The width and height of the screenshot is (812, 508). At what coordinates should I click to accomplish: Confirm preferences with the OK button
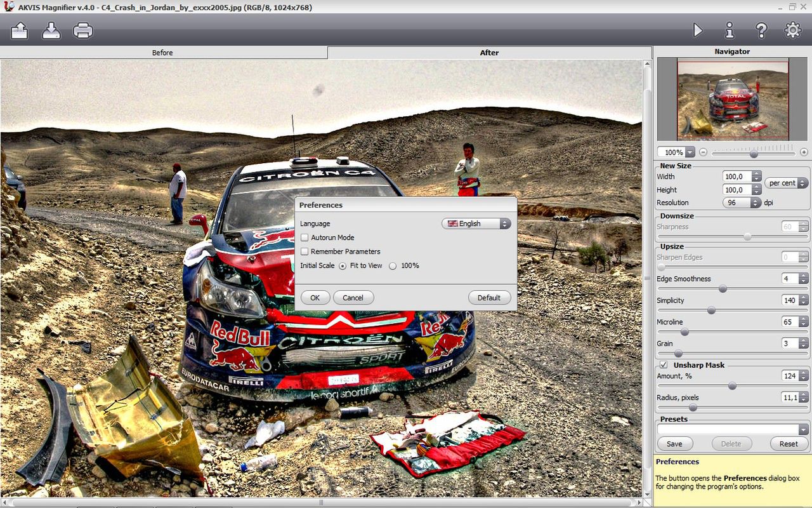pyautogui.click(x=315, y=298)
